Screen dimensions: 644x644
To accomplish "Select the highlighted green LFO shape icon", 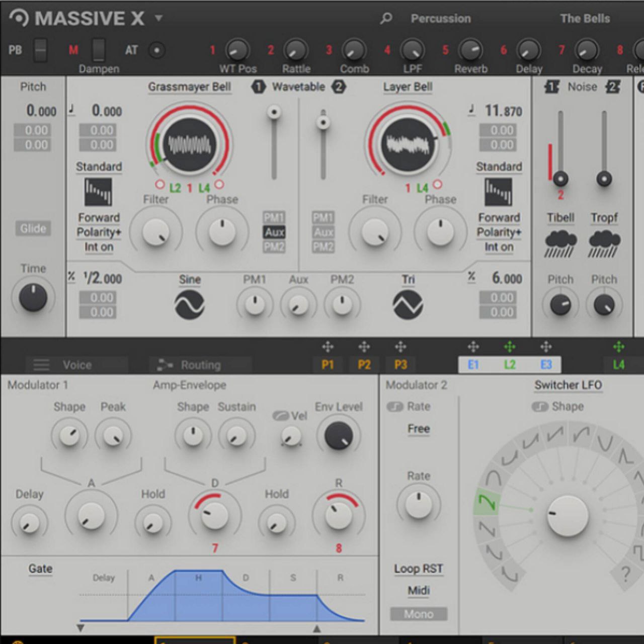I will 487,502.
